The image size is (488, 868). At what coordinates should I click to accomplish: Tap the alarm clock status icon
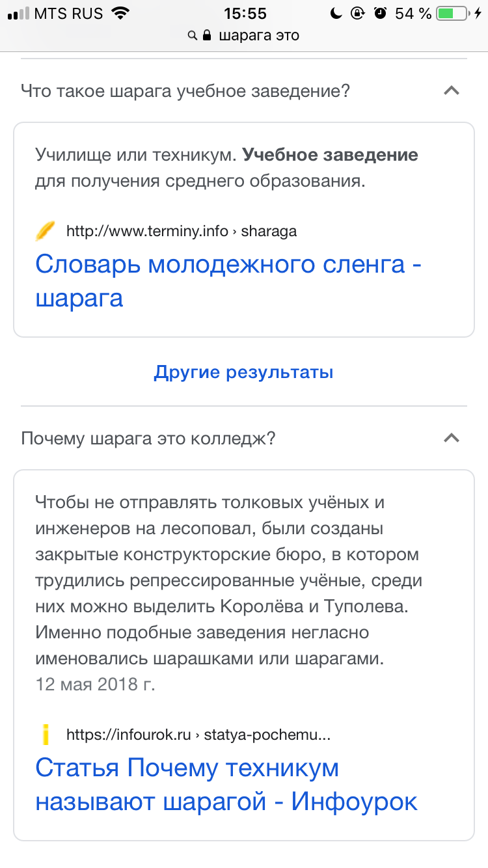coord(381,13)
